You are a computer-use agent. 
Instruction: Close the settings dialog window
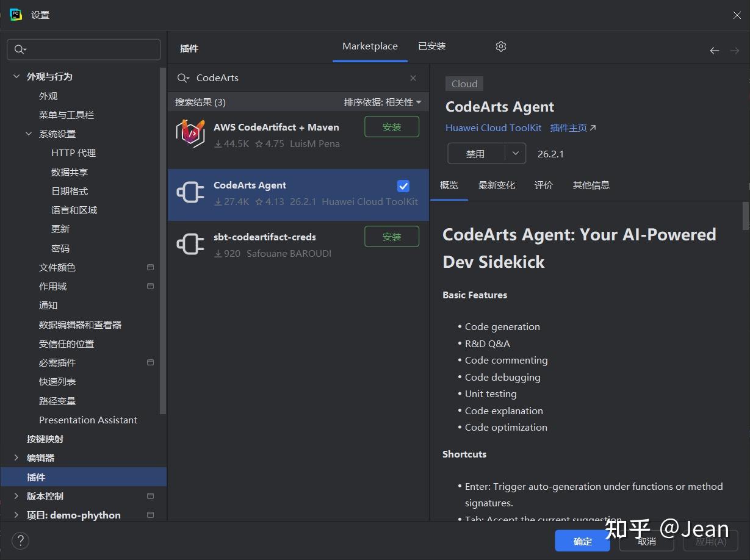[x=737, y=15]
